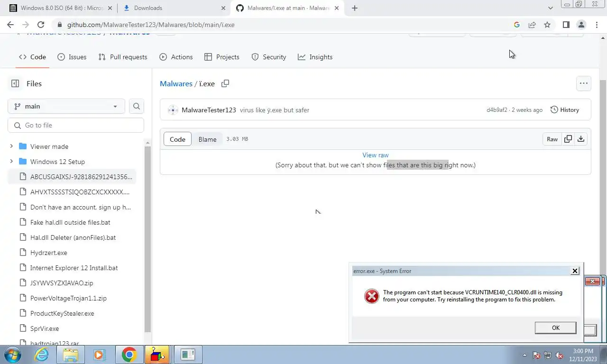The width and height of the screenshot is (607, 364).
Task: Open the Projects tab
Action: (x=221, y=57)
